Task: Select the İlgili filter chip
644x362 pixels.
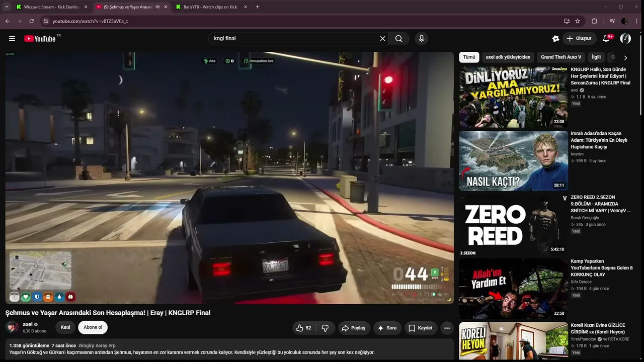Action: 596,57
